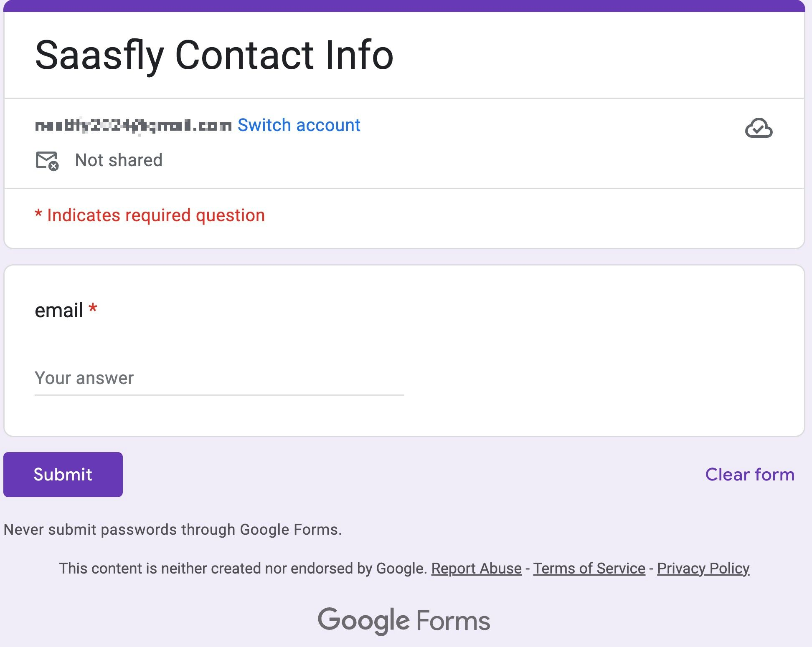Screen dimensions: 812x647
Task: Click the cloud draft-saved icon
Action: point(759,128)
